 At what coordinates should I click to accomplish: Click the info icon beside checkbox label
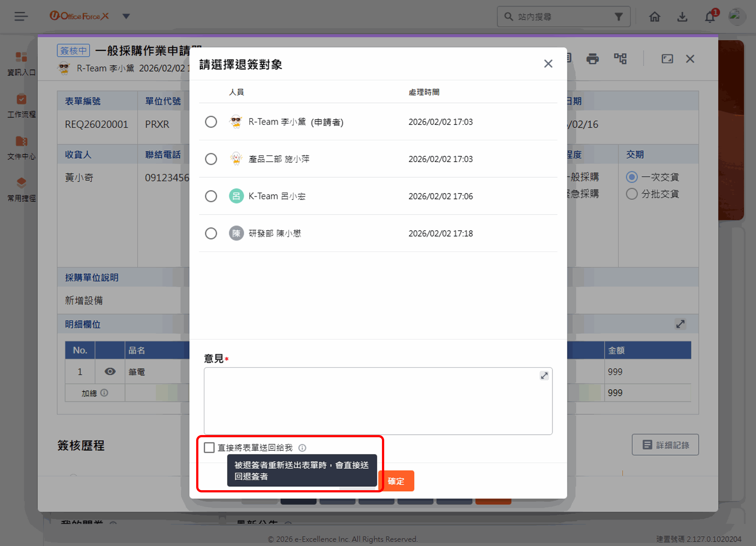(x=302, y=448)
